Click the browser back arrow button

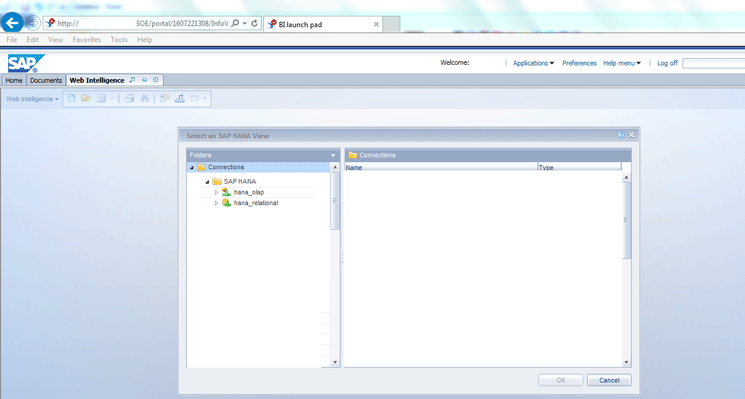[12, 22]
